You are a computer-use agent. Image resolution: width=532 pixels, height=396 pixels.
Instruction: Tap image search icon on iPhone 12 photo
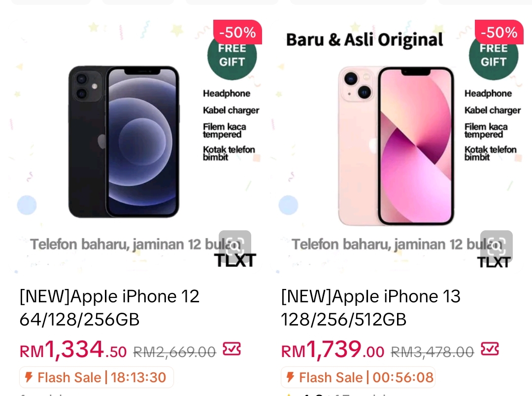235,246
